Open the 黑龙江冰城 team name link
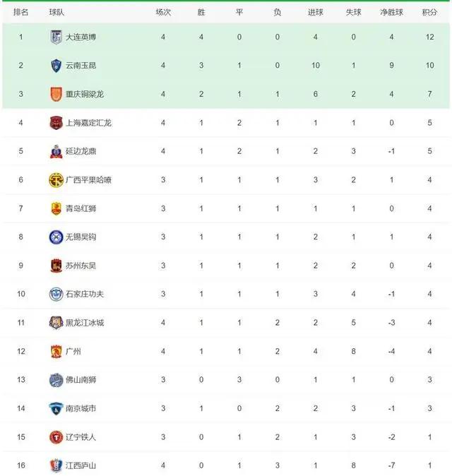Screen dimensions: 452x476 click(x=85, y=323)
